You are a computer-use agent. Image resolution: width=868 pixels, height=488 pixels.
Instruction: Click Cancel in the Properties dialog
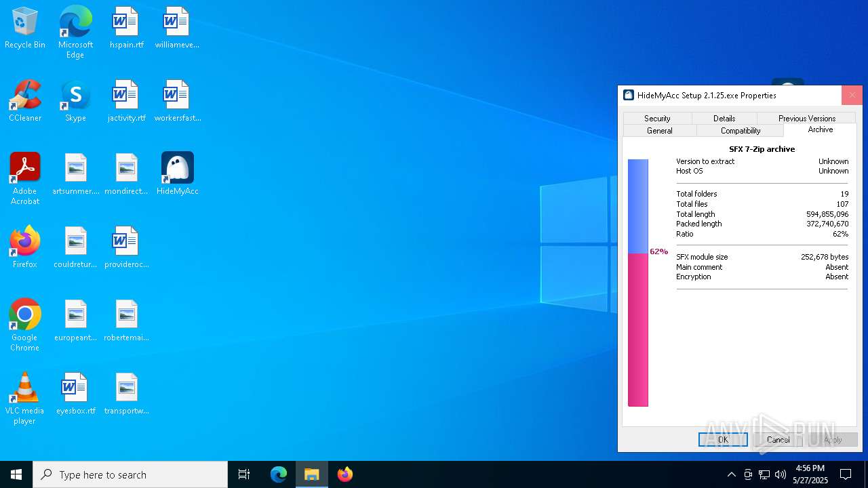(x=778, y=440)
